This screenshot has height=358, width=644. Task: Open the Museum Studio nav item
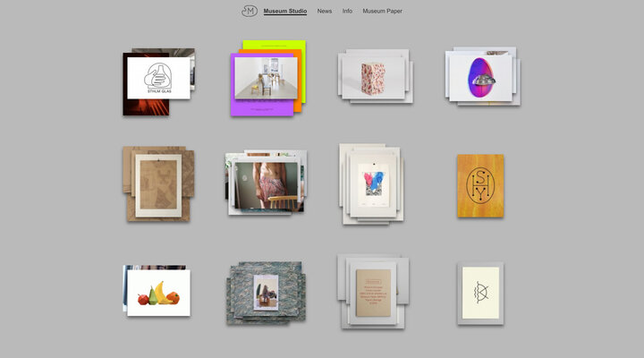coord(285,11)
